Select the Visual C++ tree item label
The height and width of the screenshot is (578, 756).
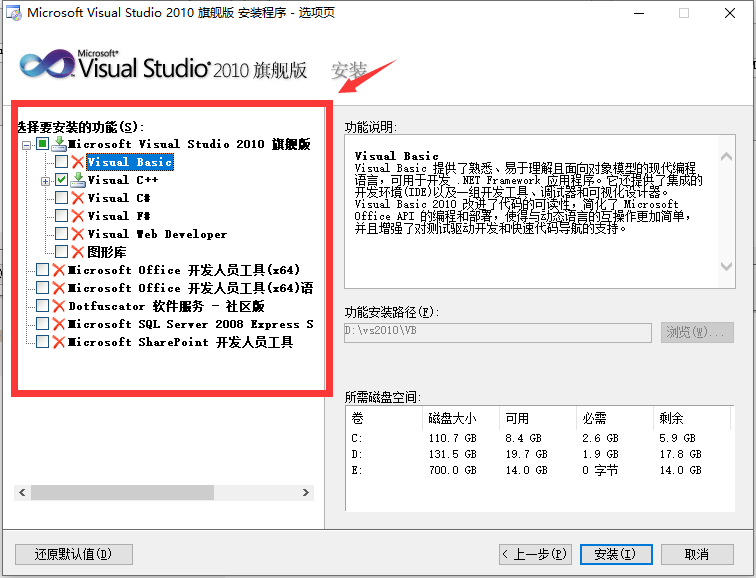pyautogui.click(x=123, y=180)
